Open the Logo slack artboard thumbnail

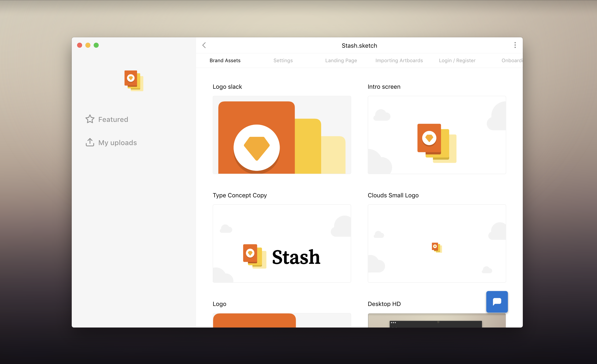282,135
